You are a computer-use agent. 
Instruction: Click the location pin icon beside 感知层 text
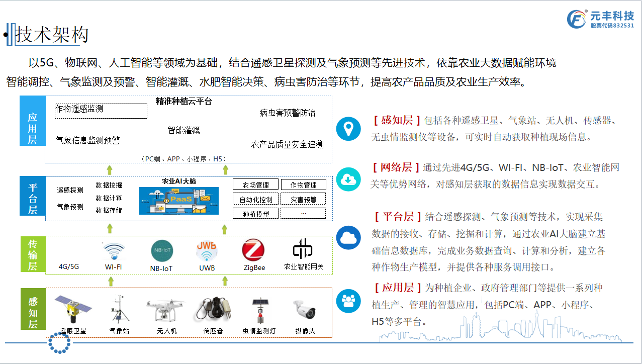(x=348, y=129)
